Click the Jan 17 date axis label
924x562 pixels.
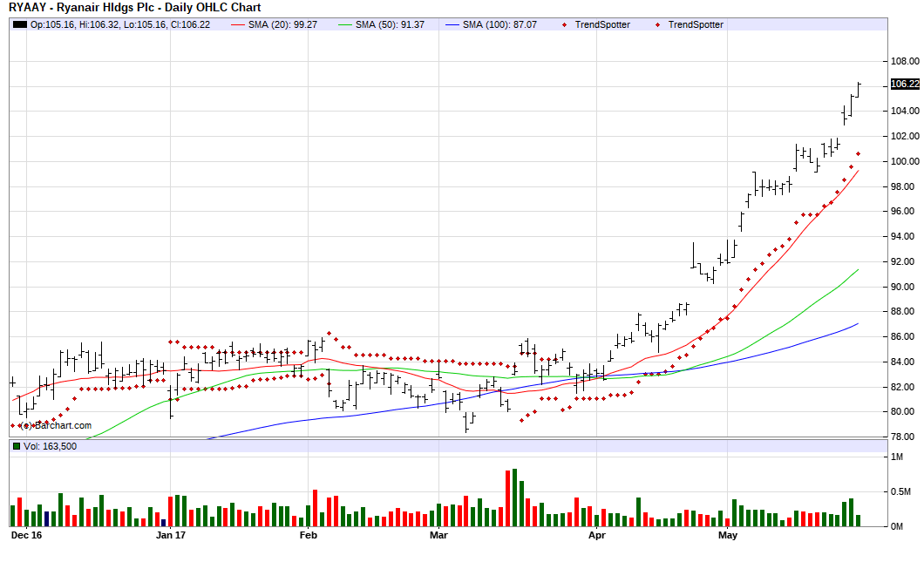pyautogui.click(x=171, y=536)
